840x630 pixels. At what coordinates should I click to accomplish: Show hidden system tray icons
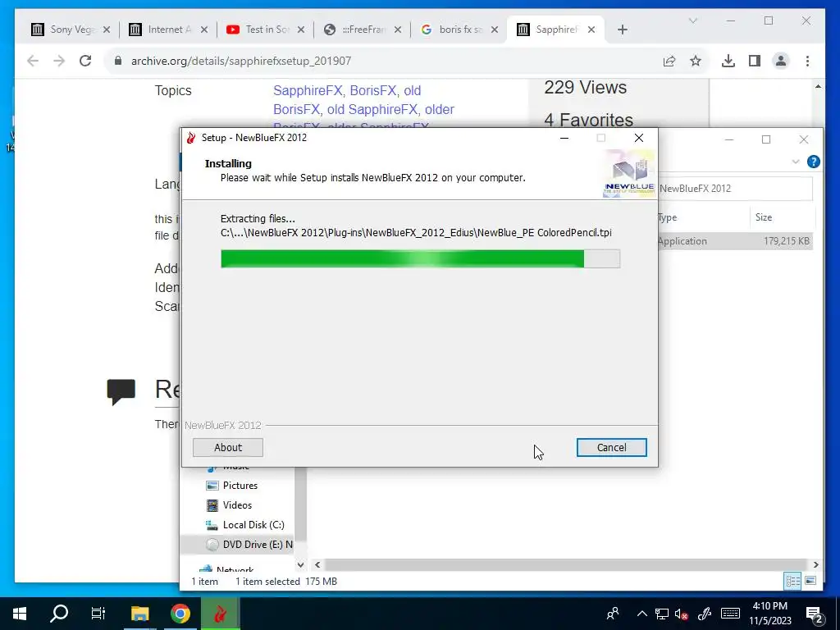641,614
